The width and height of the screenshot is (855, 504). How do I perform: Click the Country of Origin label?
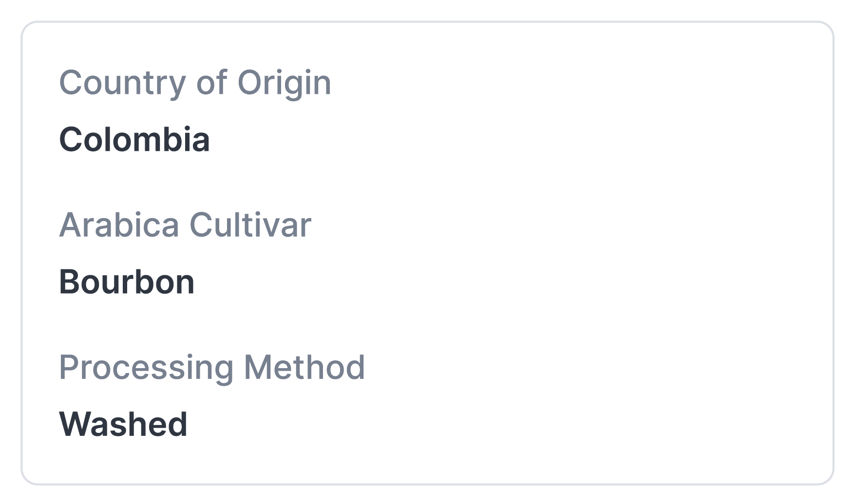click(x=195, y=83)
